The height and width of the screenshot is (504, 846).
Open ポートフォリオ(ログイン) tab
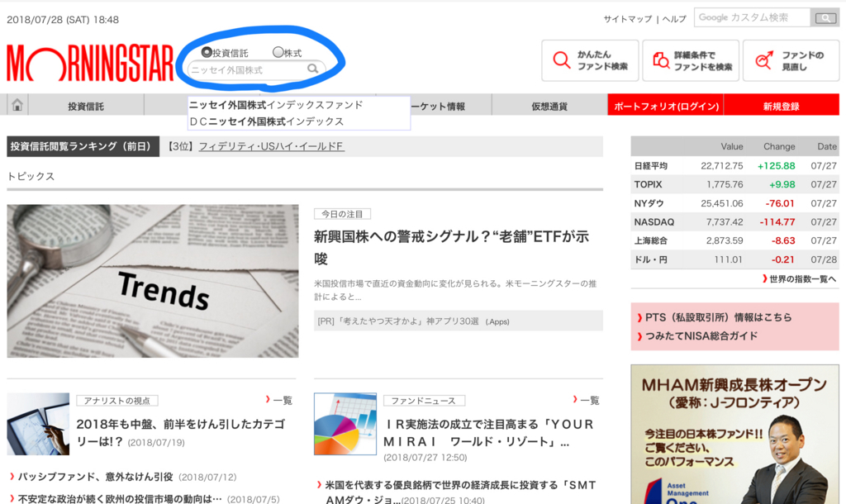666,106
